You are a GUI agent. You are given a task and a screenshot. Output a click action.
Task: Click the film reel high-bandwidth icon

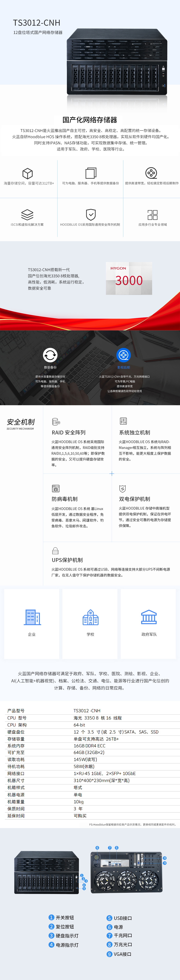pos(151,173)
